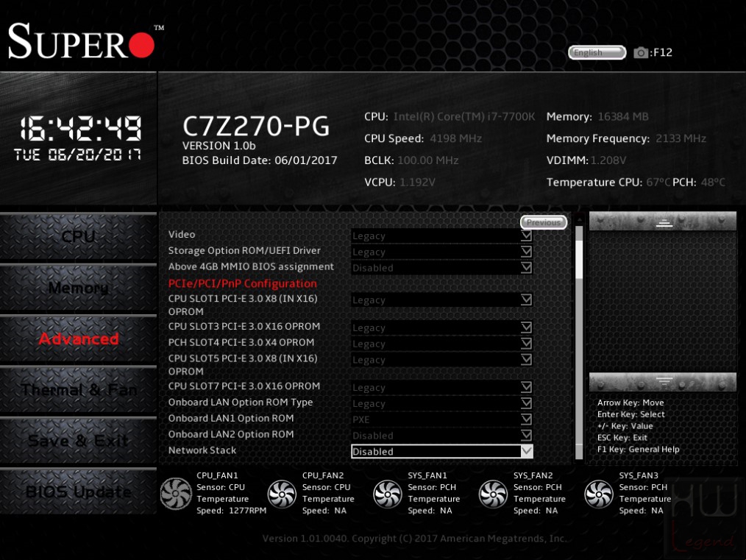Click the Onboard LAN2 Option ROM label
The width and height of the screenshot is (746, 560).
[x=231, y=434]
